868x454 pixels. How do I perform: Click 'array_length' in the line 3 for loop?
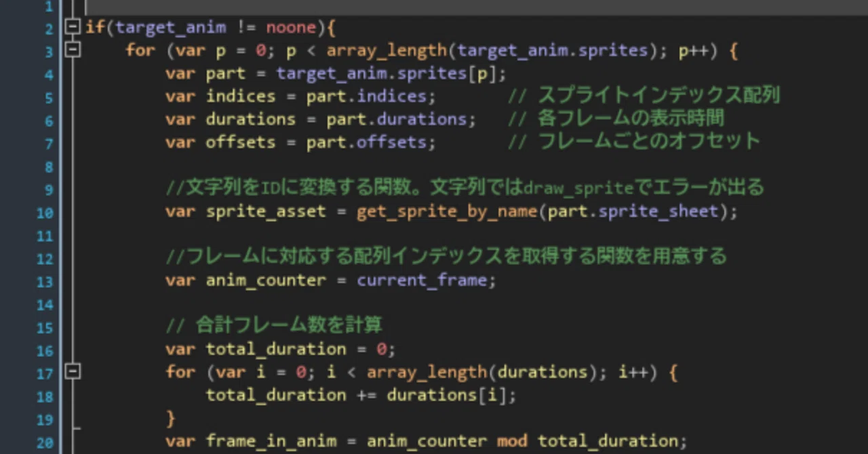pos(387,51)
